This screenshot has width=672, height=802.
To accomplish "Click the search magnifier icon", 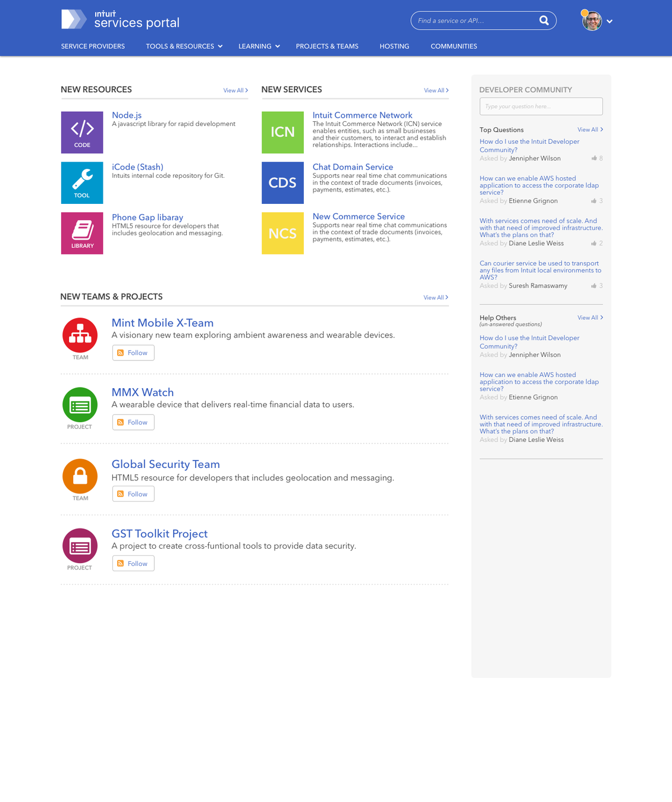I will [544, 20].
